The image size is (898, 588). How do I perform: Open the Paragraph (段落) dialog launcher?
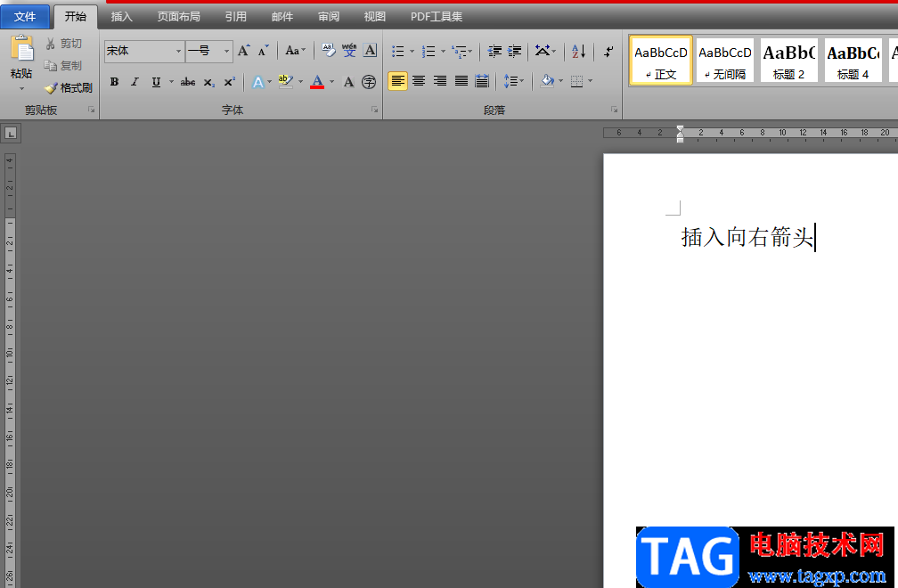coord(614,110)
